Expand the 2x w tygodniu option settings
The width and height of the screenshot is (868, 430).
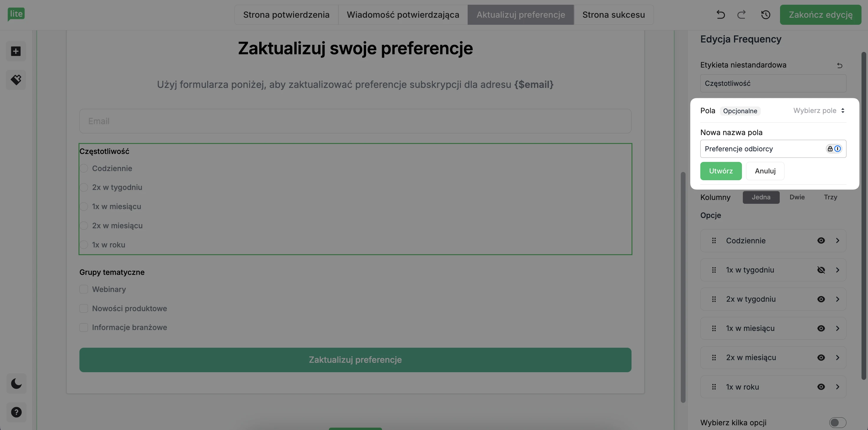838,299
